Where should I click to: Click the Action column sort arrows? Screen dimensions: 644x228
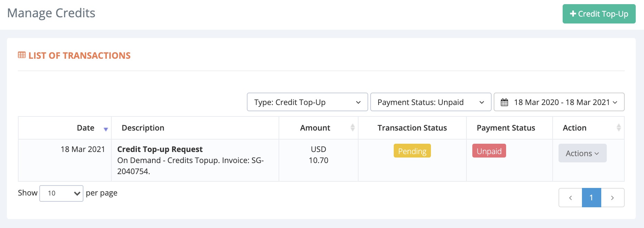point(618,128)
